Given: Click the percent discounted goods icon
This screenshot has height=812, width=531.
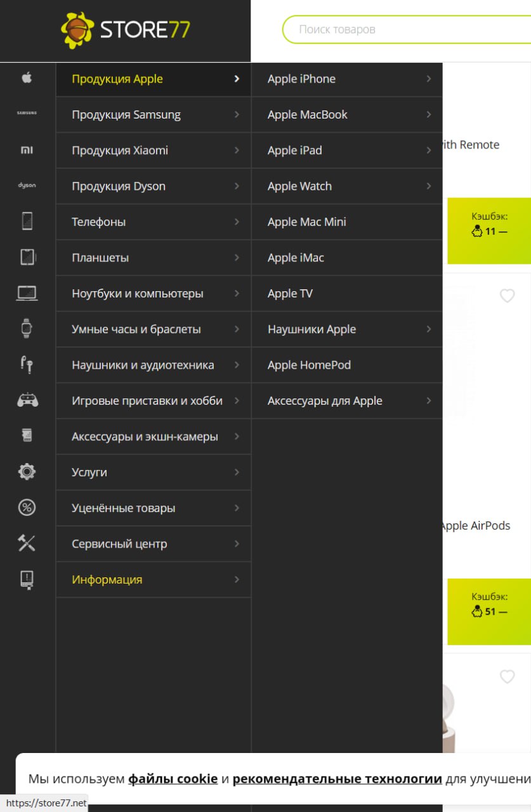Looking at the screenshot, I should click(x=27, y=507).
